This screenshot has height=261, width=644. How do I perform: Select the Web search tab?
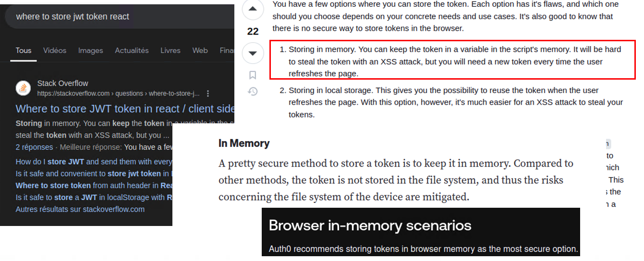200,50
